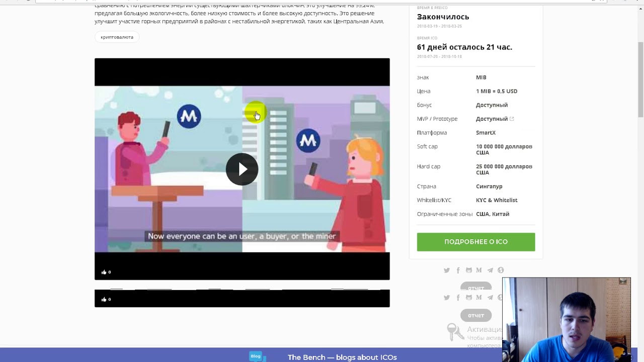Open The Bench — blogs about ICOs
Screen dimensions: 644x362
[x=342, y=357]
